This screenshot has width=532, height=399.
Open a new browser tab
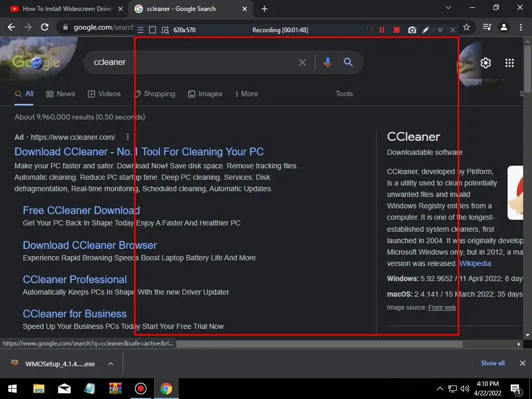[264, 9]
